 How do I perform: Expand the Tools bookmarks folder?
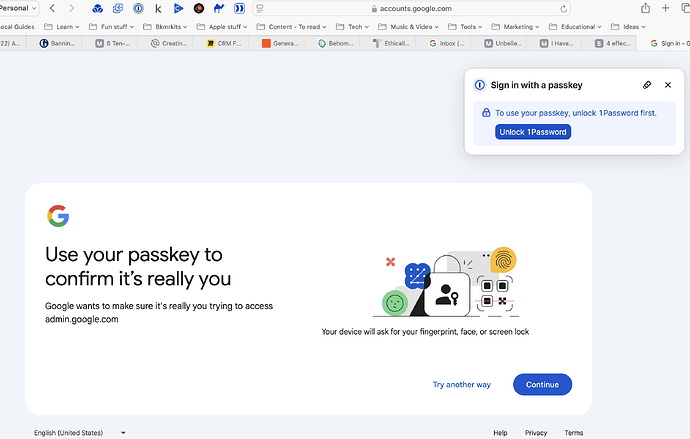[465, 27]
